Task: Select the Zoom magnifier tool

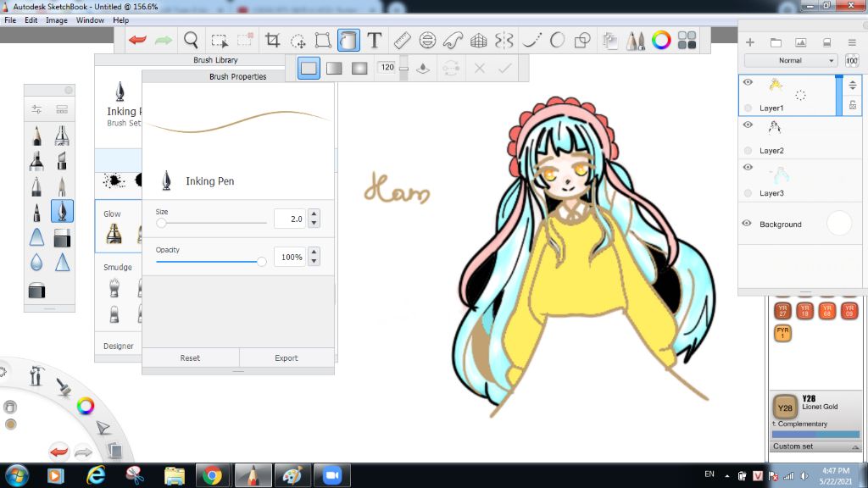Action: point(191,40)
